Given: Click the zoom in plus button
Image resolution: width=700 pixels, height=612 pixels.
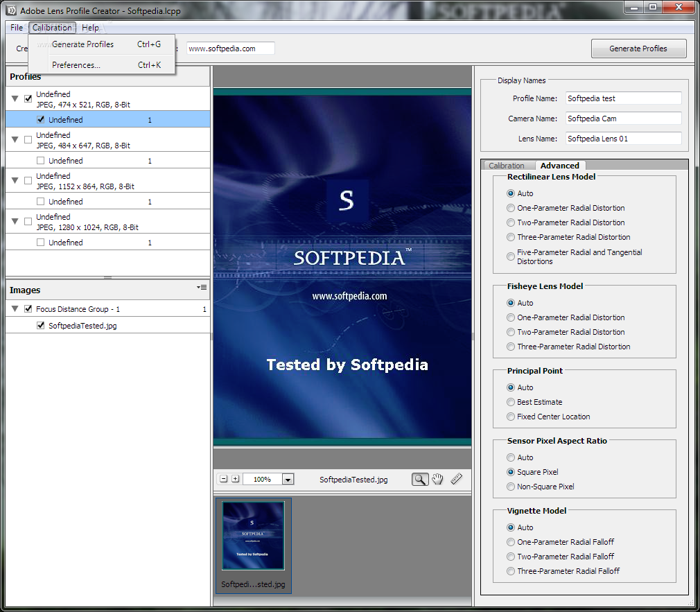Looking at the screenshot, I should point(235,479).
